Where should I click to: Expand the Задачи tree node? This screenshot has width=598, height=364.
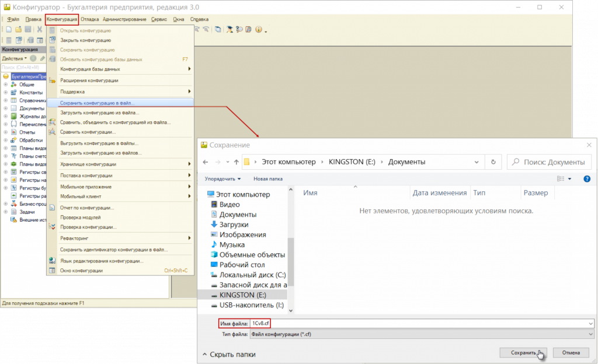pyautogui.click(x=6, y=212)
